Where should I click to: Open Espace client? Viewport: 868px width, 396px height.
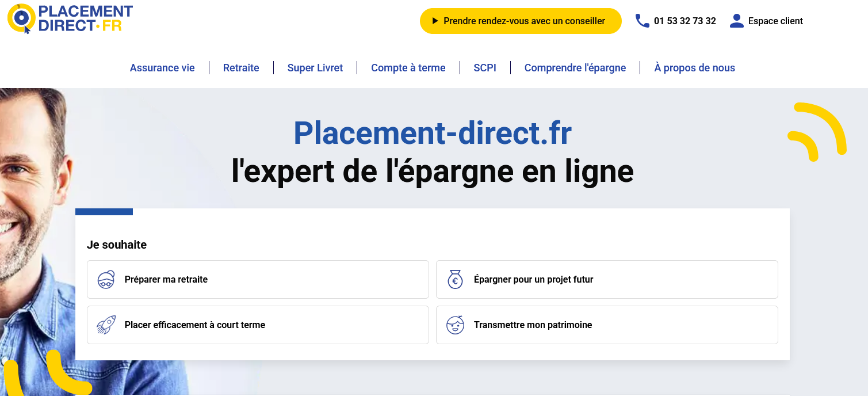click(x=775, y=21)
